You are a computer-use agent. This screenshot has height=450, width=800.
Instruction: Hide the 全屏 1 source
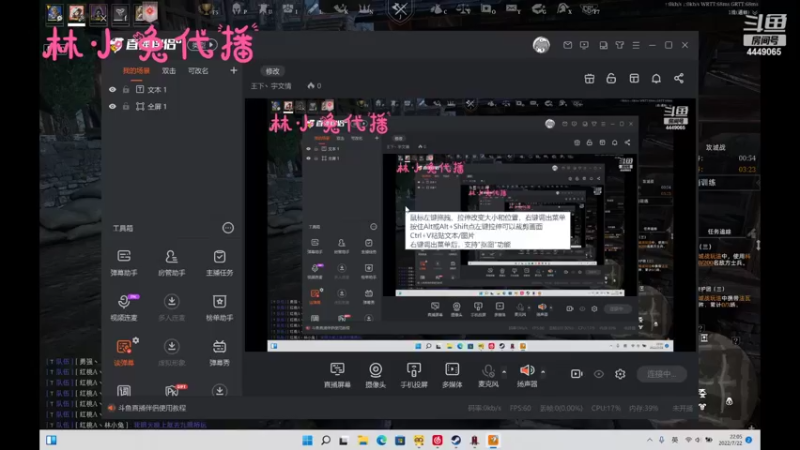[112, 107]
